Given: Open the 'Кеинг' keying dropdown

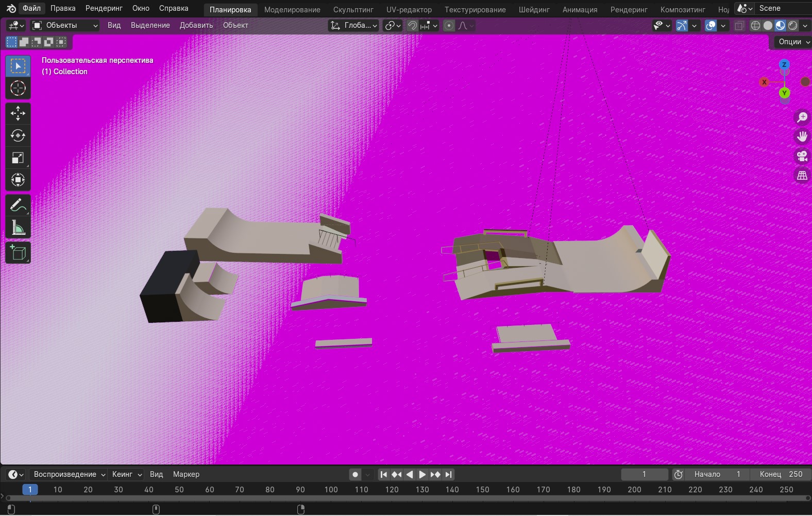Looking at the screenshot, I should tap(126, 474).
